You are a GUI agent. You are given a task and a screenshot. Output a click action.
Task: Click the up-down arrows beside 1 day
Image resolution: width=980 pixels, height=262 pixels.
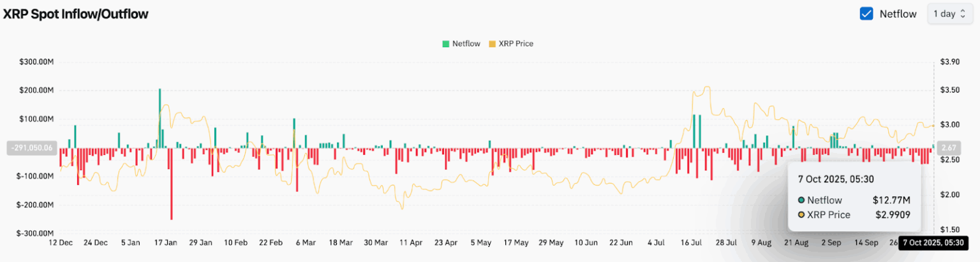point(963,14)
